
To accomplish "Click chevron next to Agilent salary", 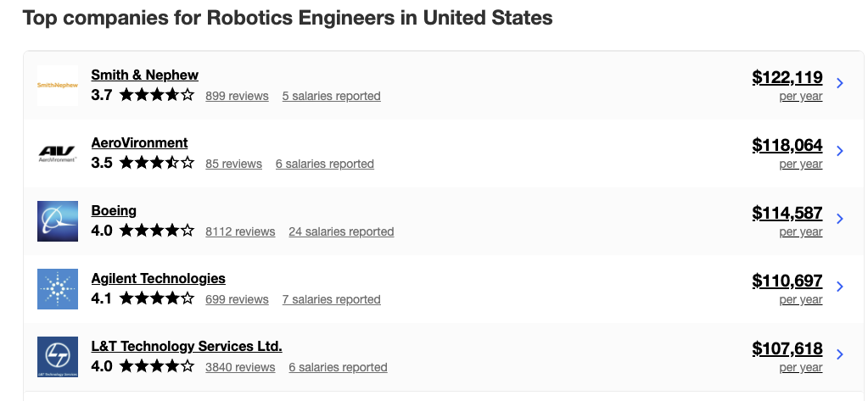I will (840, 287).
